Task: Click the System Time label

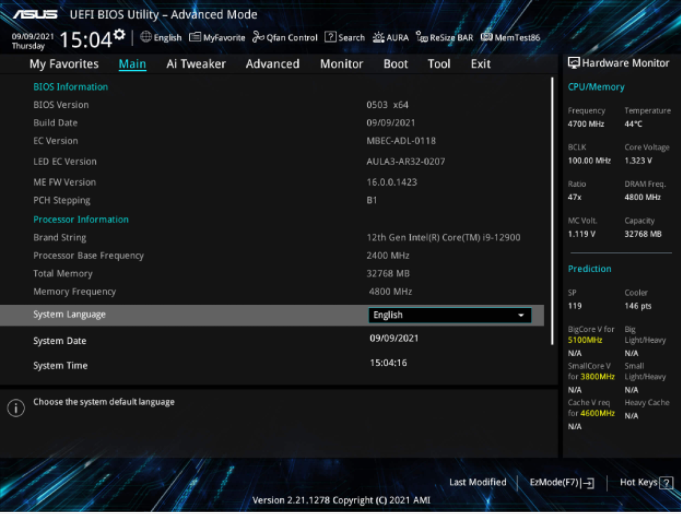Action: (60, 366)
